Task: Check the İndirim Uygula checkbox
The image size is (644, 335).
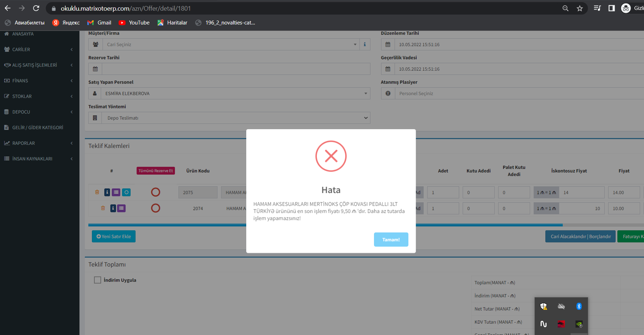Action: point(98,280)
